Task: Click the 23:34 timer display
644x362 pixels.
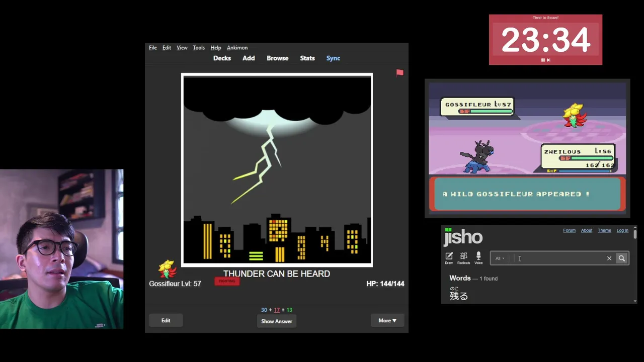Action: pyautogui.click(x=545, y=40)
